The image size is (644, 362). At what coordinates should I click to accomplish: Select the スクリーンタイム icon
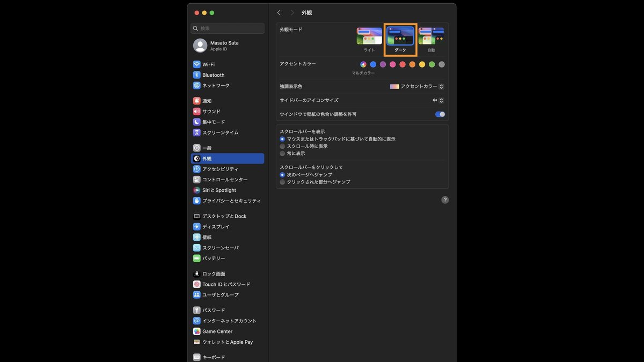tap(197, 132)
